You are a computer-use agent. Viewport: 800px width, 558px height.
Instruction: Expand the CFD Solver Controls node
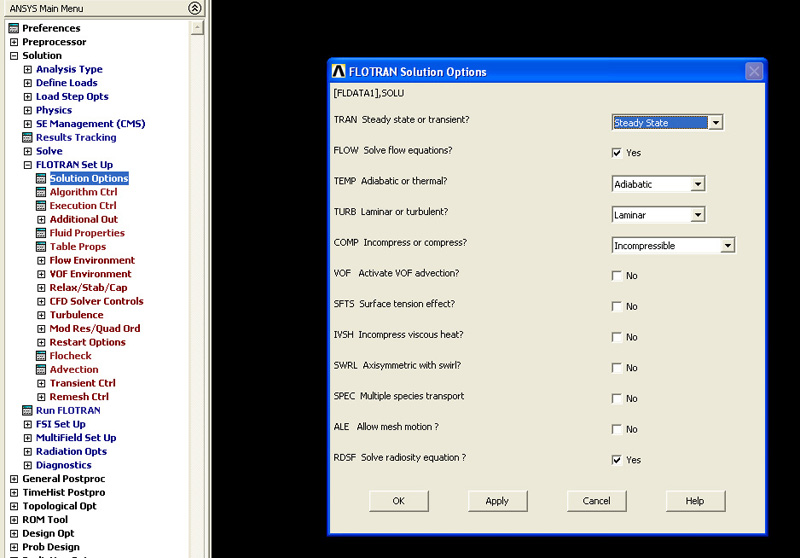coord(41,301)
